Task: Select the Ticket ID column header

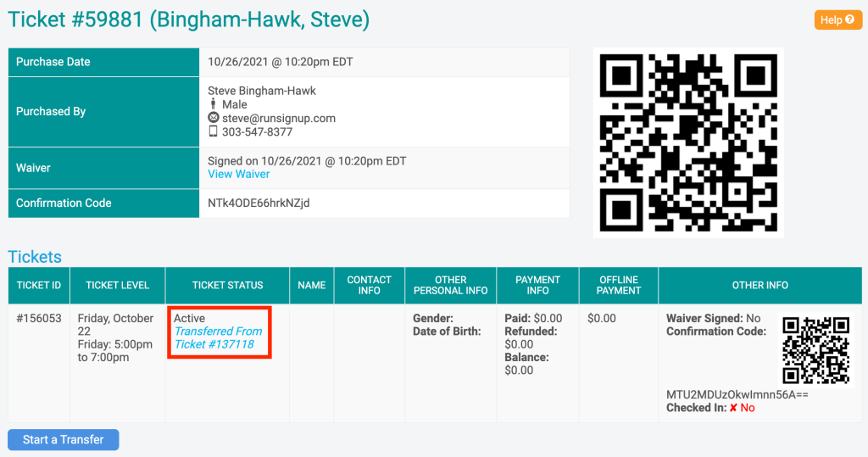Action: (39, 285)
